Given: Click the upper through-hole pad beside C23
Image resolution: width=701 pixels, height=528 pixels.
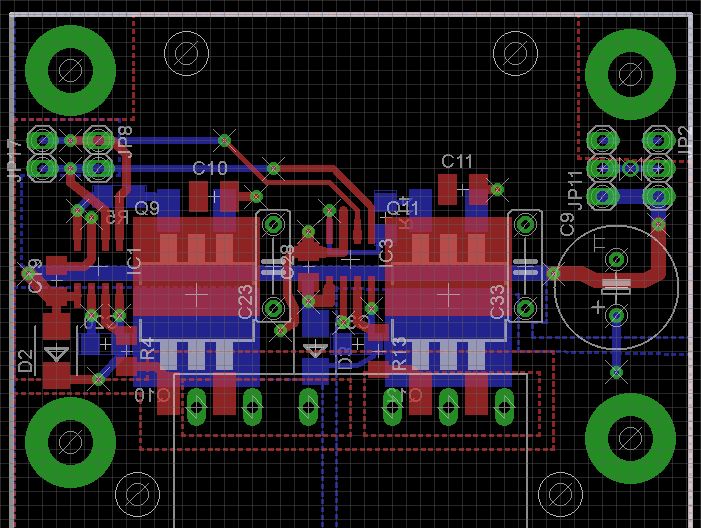Looking at the screenshot, I should 273,224.
